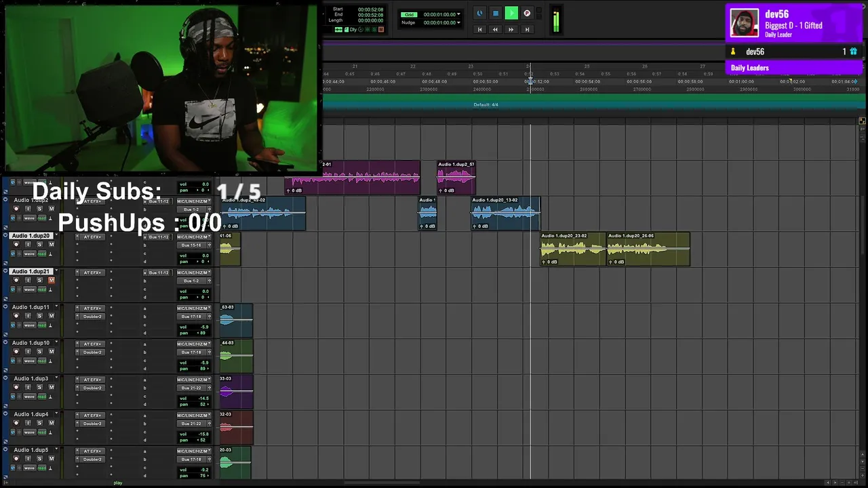Click the freeze snowflake icon on Audio 1.dup4
This screenshot has width=868, height=488.
tap(20, 432)
